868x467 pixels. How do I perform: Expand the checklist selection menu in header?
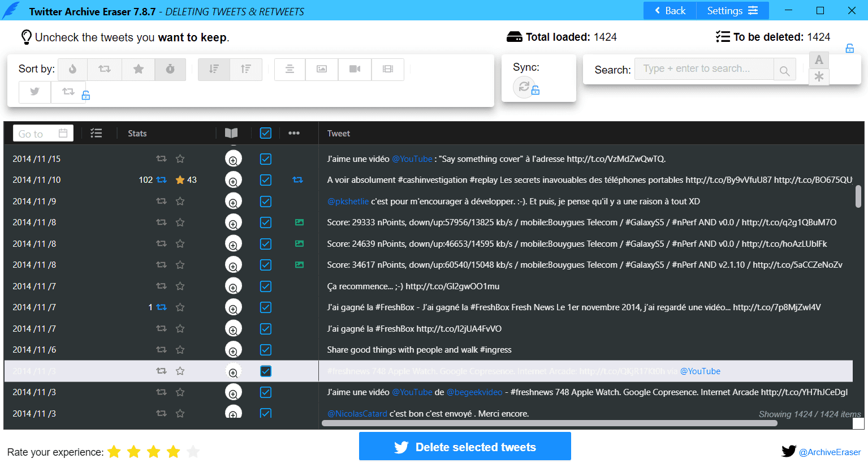[x=96, y=133]
